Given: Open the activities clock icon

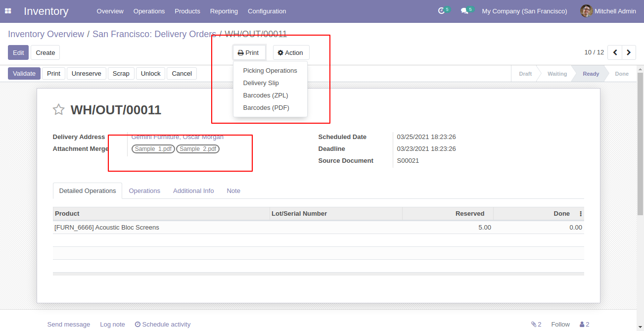Looking at the screenshot, I should click(x=441, y=11).
